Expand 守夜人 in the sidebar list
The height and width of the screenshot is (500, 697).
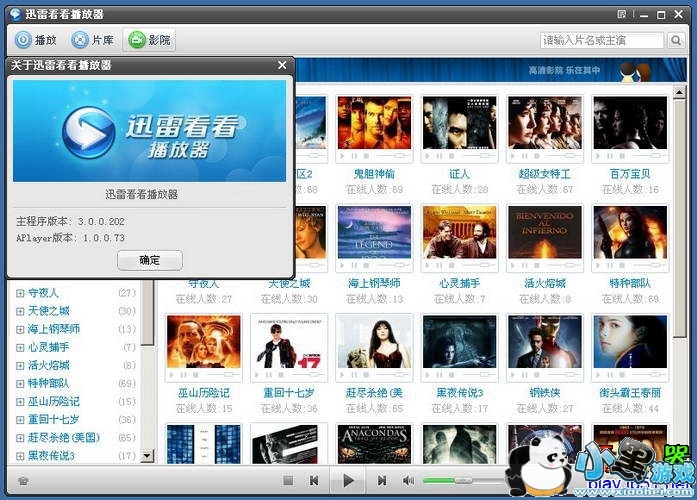tap(20, 293)
